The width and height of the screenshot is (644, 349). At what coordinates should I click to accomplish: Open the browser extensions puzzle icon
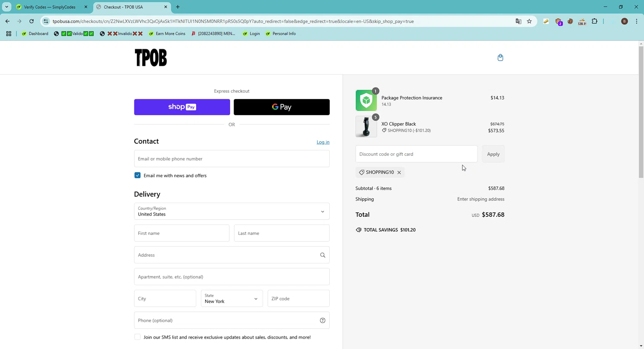coord(595,21)
